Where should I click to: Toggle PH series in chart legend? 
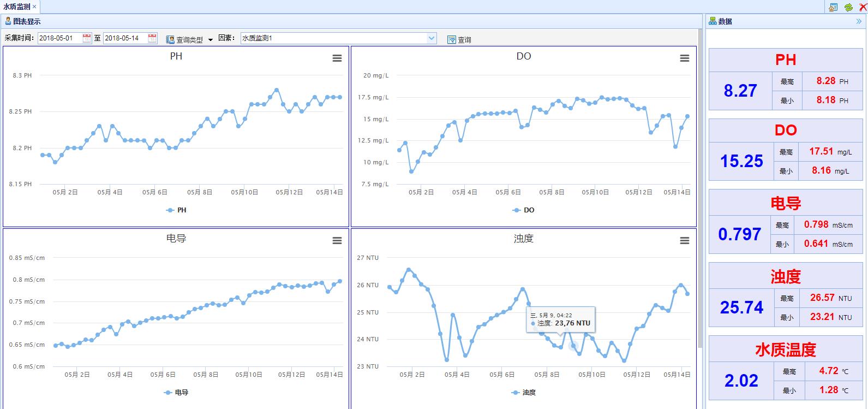coord(177,210)
